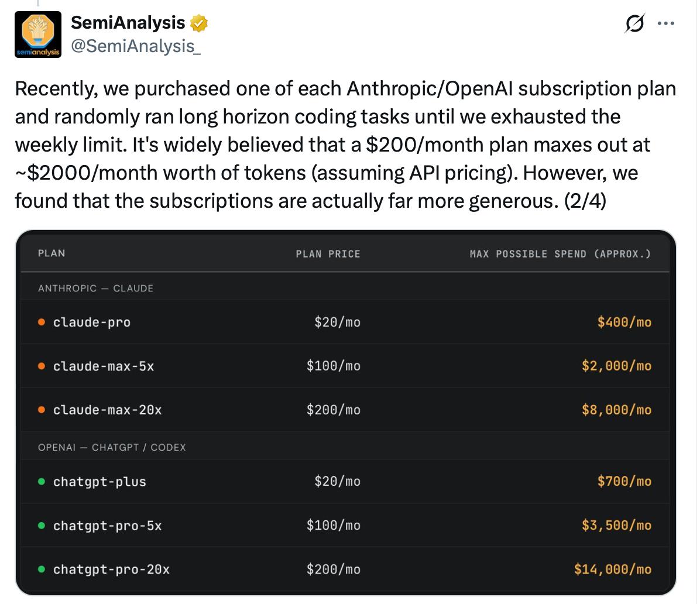The width and height of the screenshot is (700, 604).
Task: Open the @SemiAnalysis_ handle link
Action: pos(136,46)
